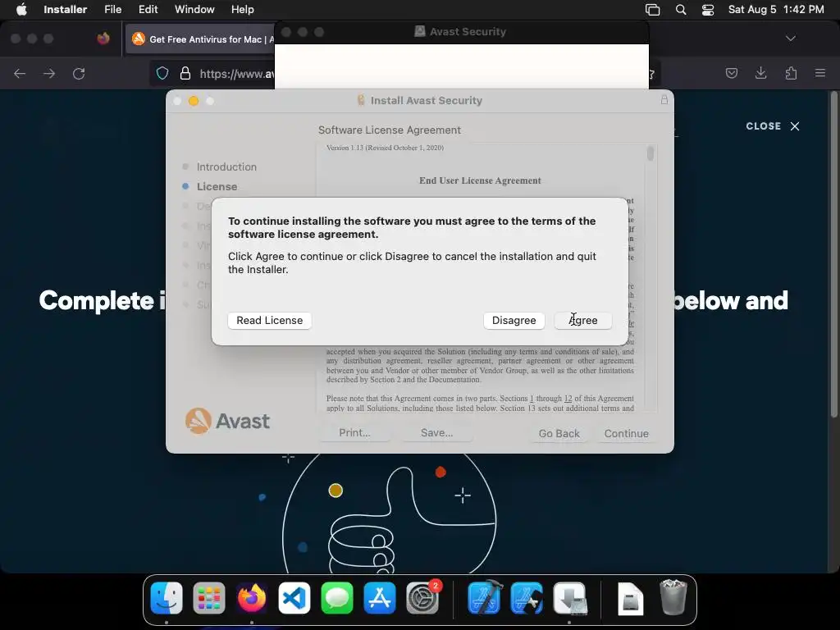Open App Store from the Dock

tap(380, 598)
